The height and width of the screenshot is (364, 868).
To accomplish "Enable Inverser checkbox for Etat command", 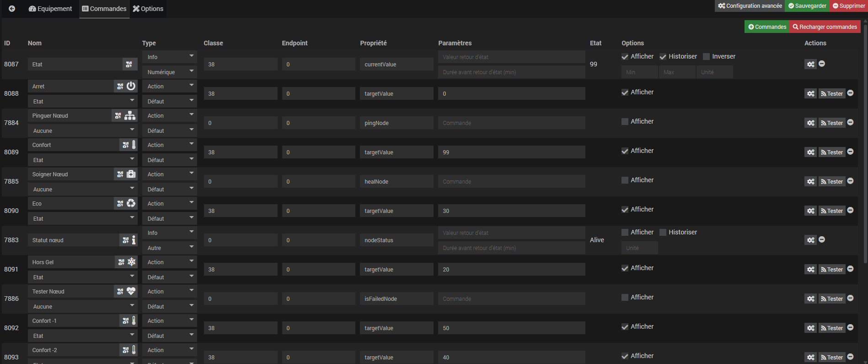I will tap(707, 56).
